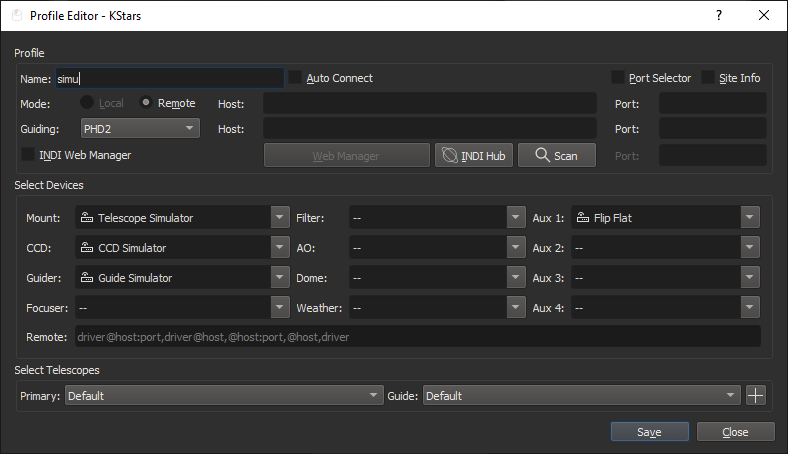Click the profile Name input field
Screen dimensions: 788x454
[170, 78]
